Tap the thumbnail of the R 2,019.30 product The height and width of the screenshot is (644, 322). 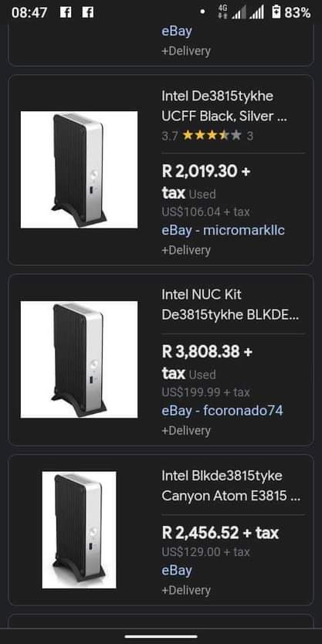(x=80, y=170)
